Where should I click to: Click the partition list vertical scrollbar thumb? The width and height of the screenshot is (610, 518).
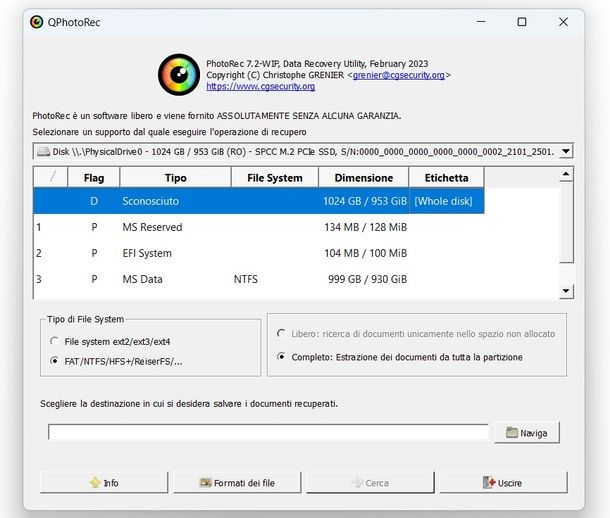click(566, 222)
